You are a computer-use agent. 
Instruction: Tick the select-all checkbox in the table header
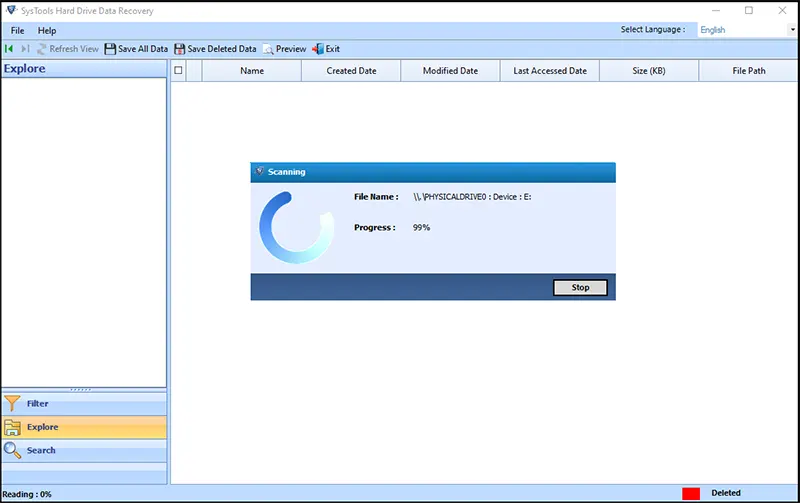click(178, 70)
